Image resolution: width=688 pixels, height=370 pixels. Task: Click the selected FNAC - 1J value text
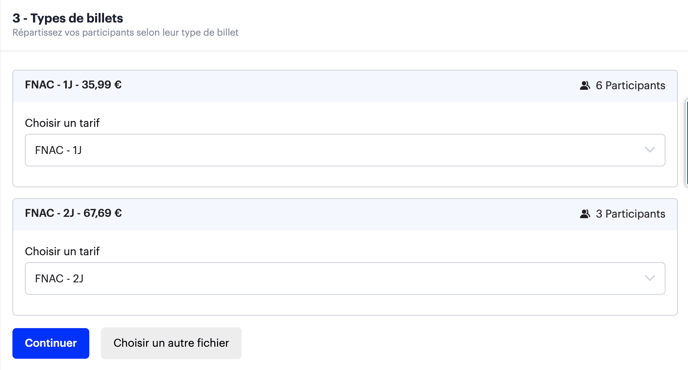click(x=58, y=150)
